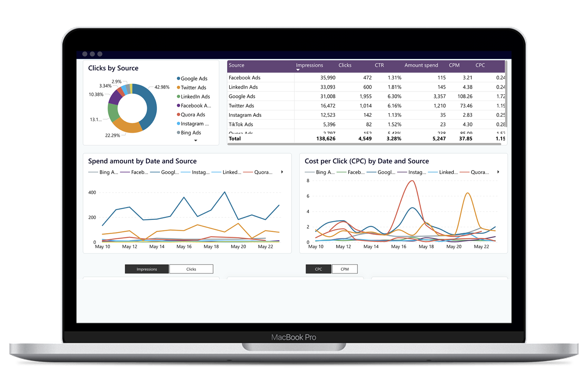Click the Clicks by Source chart title
Screen dimensions: 588x374
pyautogui.click(x=113, y=68)
